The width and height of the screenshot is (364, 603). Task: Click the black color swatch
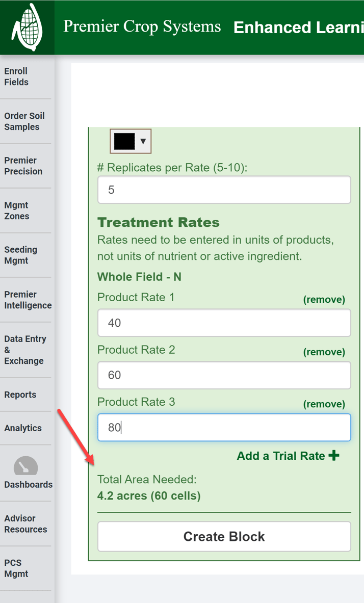[x=124, y=141]
